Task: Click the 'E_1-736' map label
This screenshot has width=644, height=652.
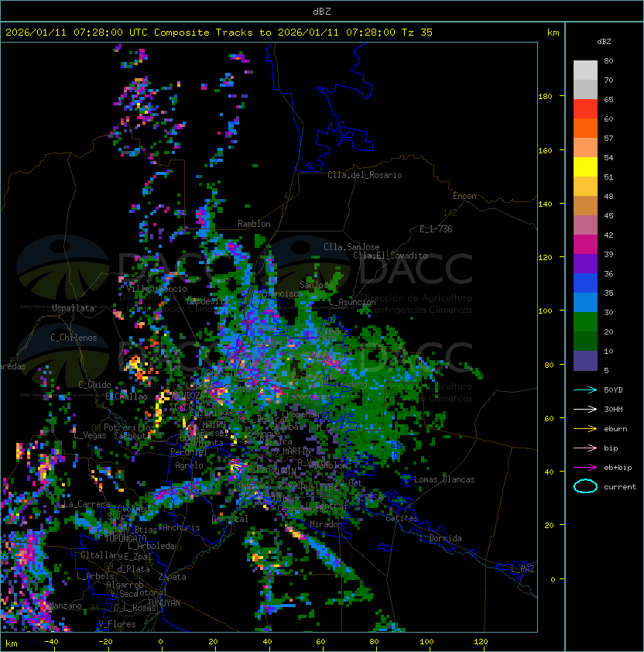Action: (x=436, y=229)
